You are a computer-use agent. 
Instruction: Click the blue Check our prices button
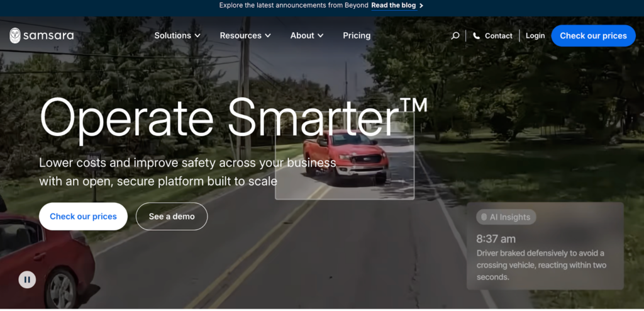coord(593,36)
